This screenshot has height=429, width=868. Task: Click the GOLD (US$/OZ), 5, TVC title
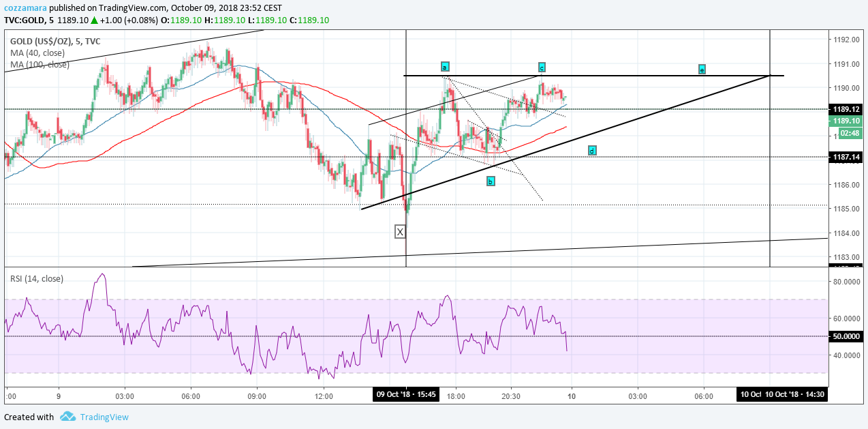point(55,41)
